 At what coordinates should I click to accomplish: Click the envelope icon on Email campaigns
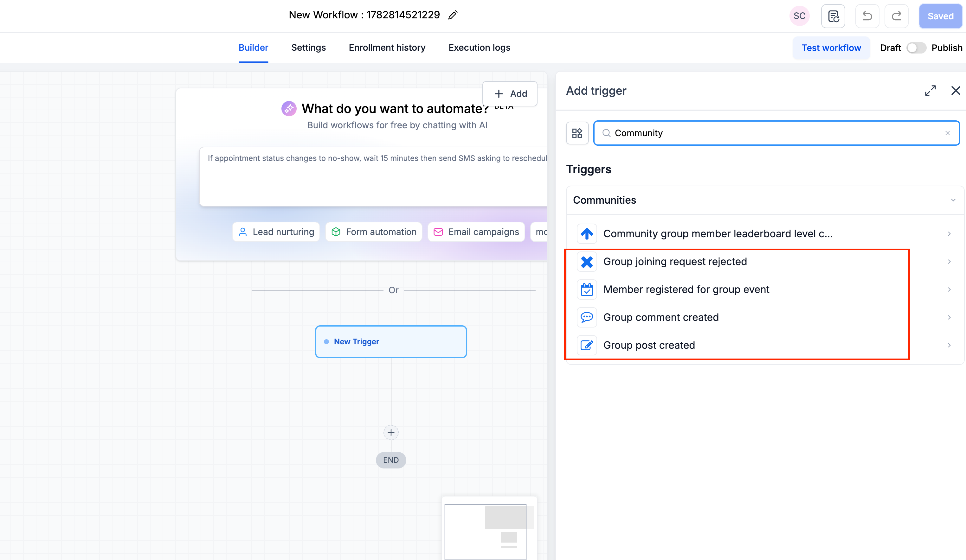[438, 232]
